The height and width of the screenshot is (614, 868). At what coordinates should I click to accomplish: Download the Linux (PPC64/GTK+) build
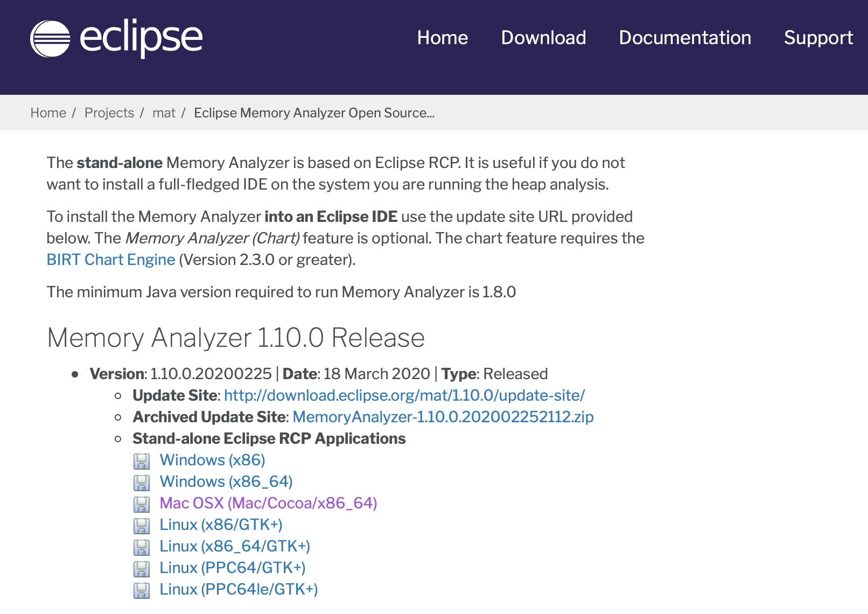233,568
